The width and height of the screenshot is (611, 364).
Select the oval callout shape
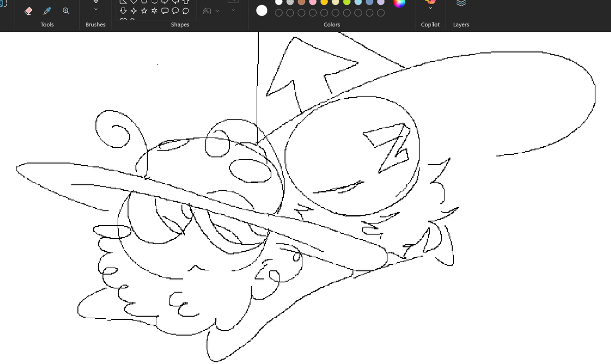pyautogui.click(x=175, y=11)
